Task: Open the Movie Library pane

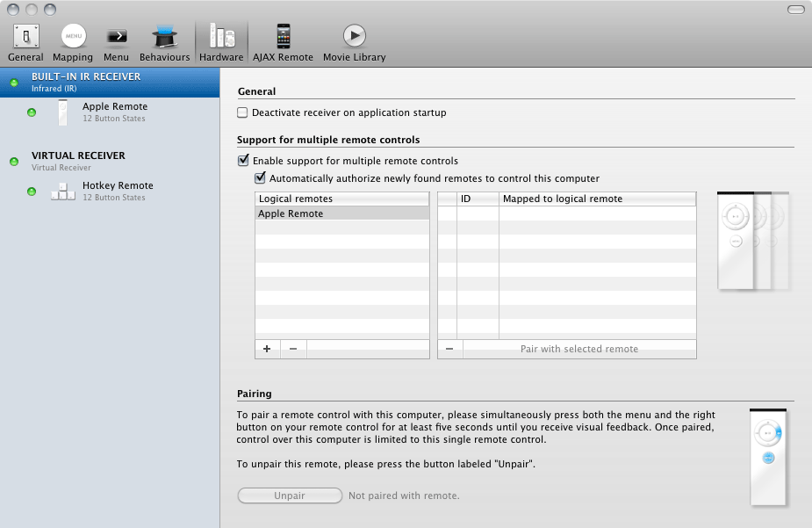Action: [354, 42]
